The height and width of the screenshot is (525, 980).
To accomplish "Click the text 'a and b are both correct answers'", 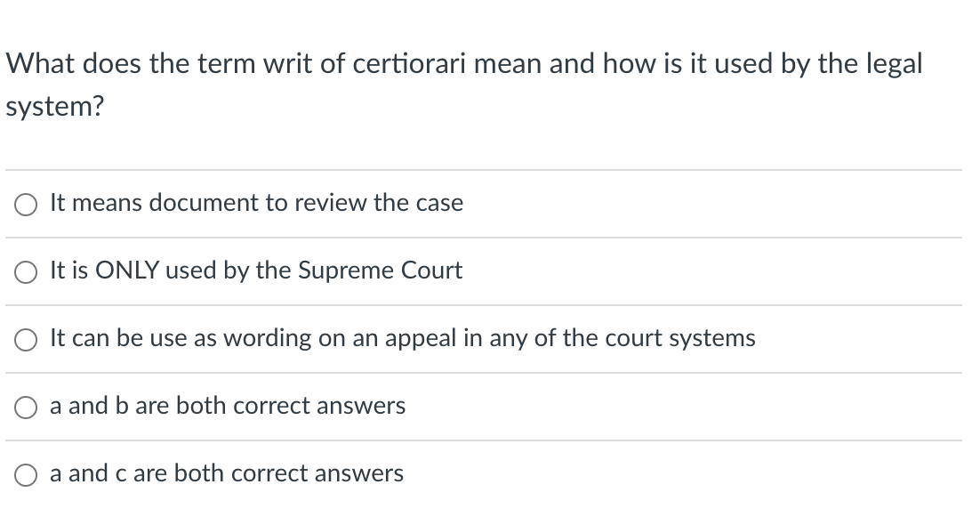I will pos(228,406).
